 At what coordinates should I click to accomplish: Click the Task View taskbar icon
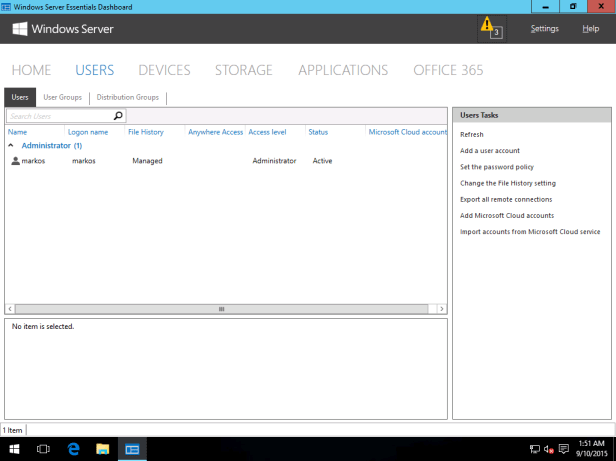pos(43,449)
